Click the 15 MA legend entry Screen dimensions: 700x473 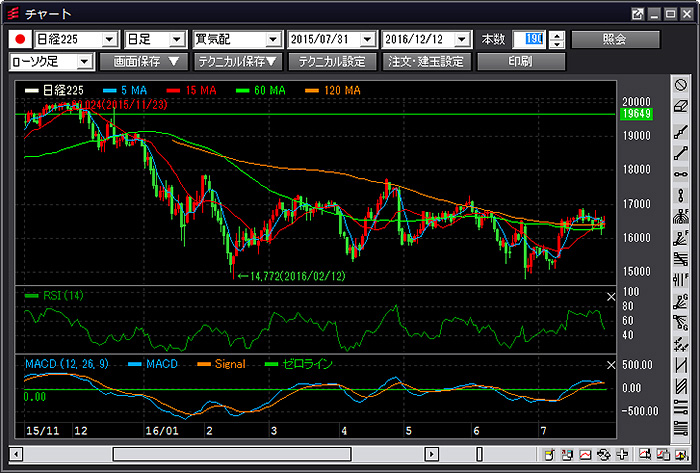pos(192,91)
